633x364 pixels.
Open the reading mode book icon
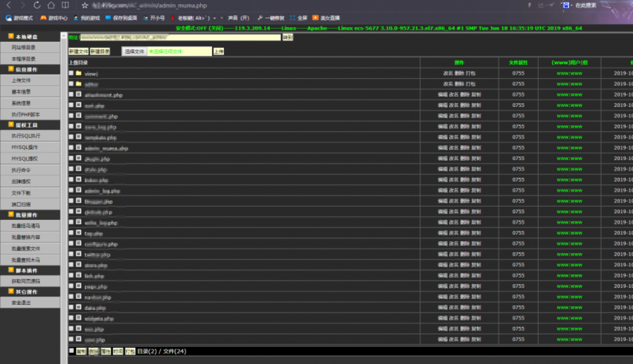tap(65, 5)
